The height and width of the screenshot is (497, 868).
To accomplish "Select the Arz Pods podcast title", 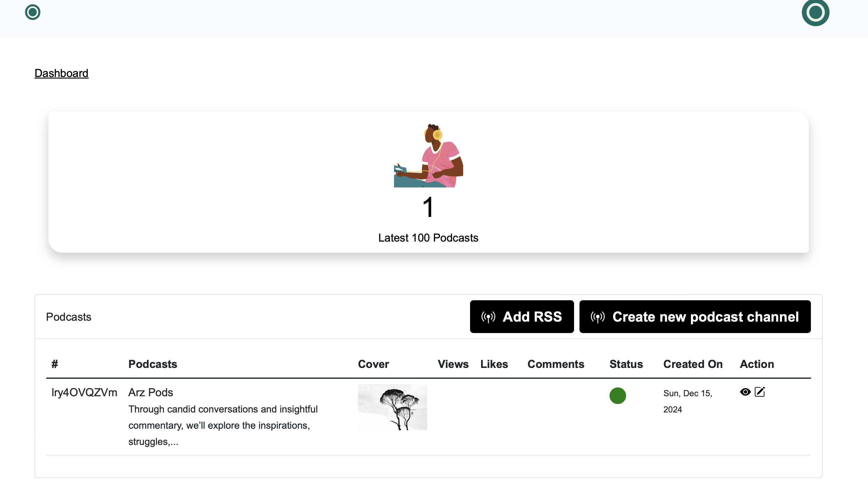I will 151,392.
